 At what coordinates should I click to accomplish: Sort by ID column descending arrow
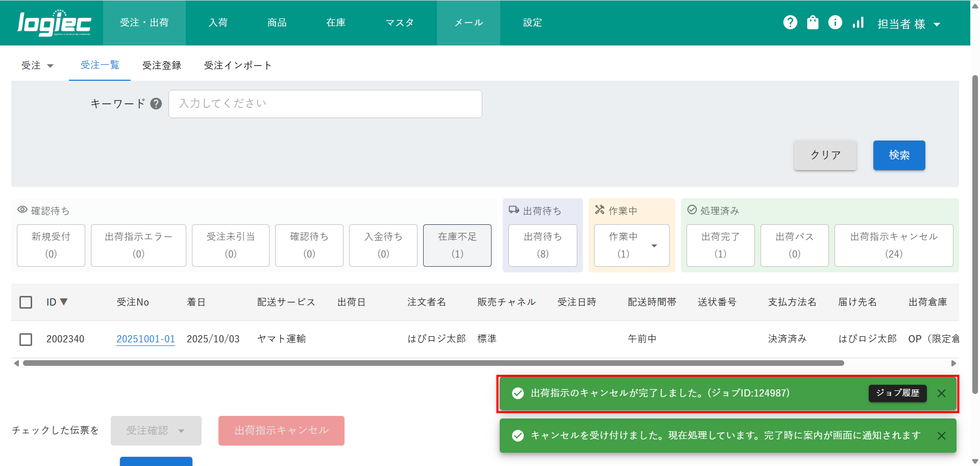point(64,302)
